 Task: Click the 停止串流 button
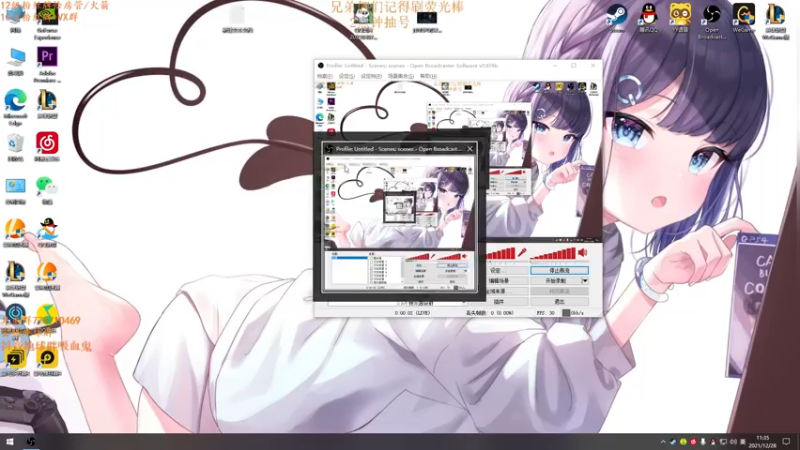coord(559,270)
